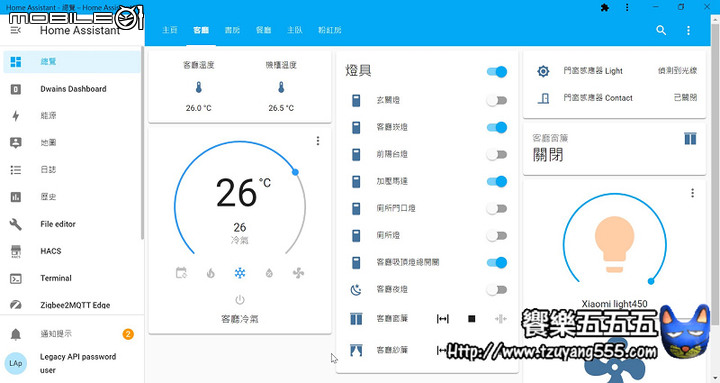Click the 客廳夜燈 moon icon

pos(356,289)
